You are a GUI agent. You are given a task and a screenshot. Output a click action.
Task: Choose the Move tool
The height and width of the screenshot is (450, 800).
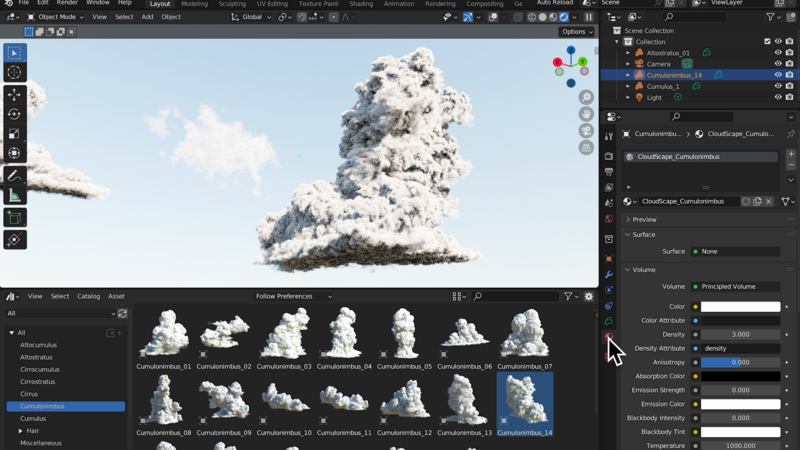click(x=14, y=95)
